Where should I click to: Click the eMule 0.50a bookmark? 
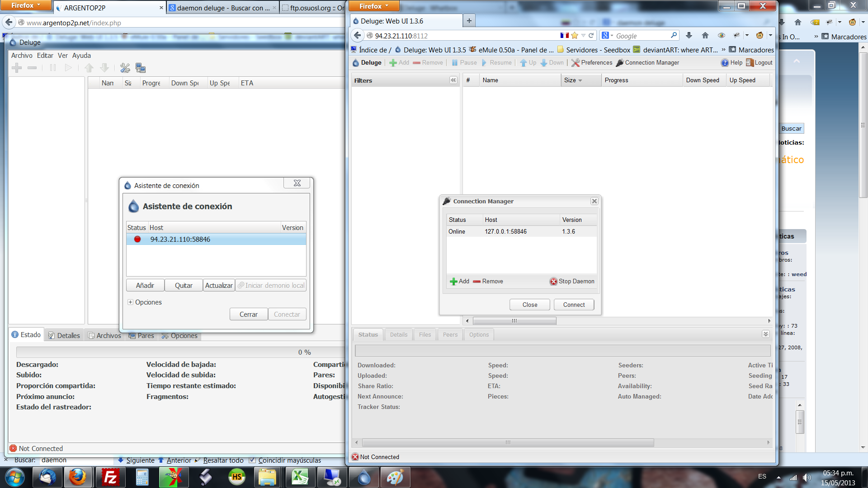511,50
